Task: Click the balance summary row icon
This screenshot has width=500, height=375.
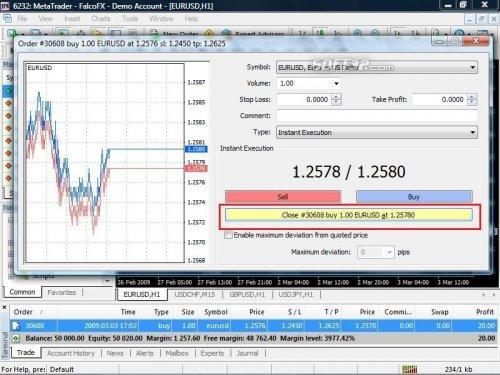Action: [x=15, y=338]
